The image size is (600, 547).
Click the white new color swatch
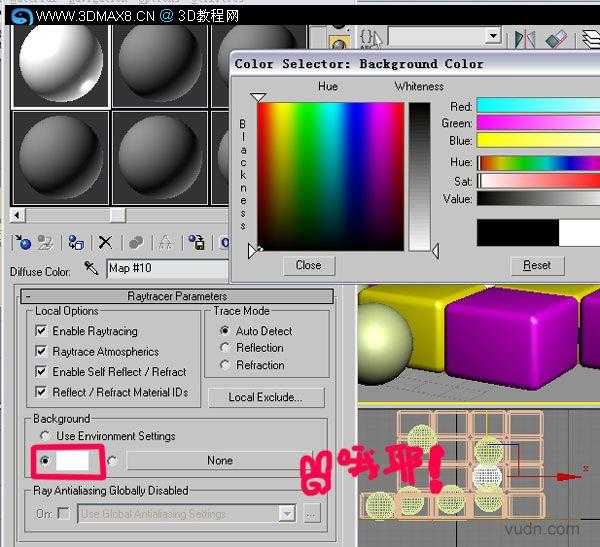[x=579, y=232]
